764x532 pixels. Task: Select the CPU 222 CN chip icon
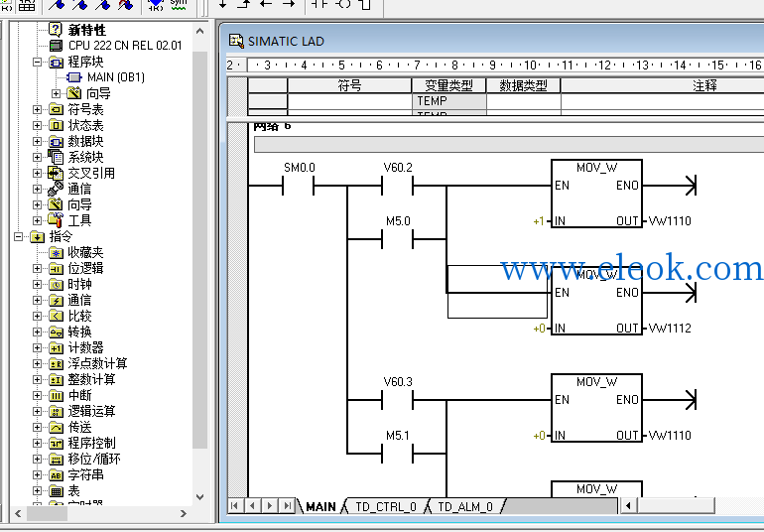click(56, 46)
